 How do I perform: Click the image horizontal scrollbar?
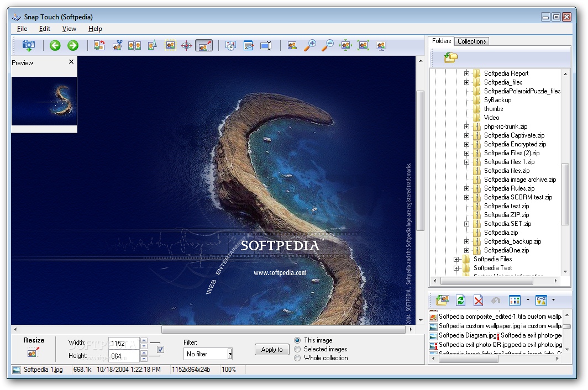point(283,330)
